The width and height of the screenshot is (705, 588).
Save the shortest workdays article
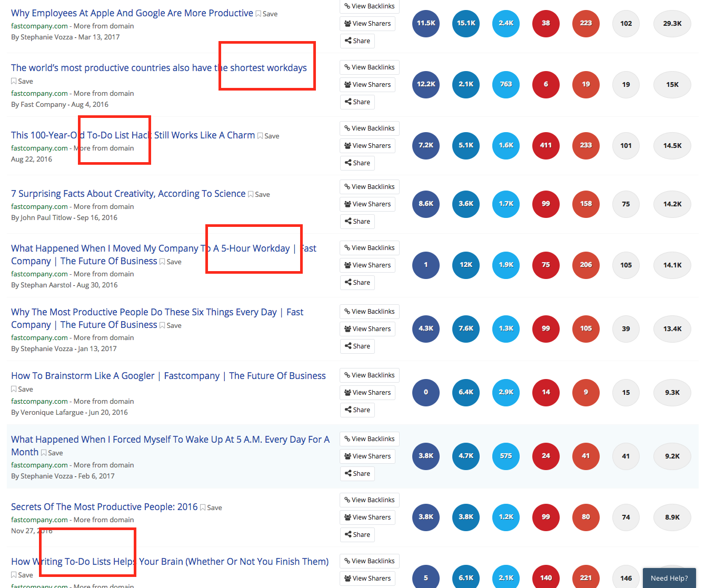(22, 81)
